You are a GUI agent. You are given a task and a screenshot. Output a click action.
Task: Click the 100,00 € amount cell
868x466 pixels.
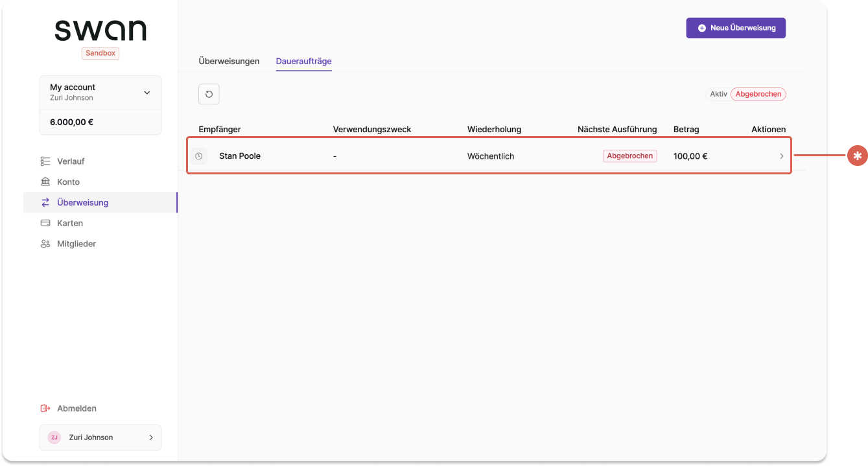click(x=690, y=156)
